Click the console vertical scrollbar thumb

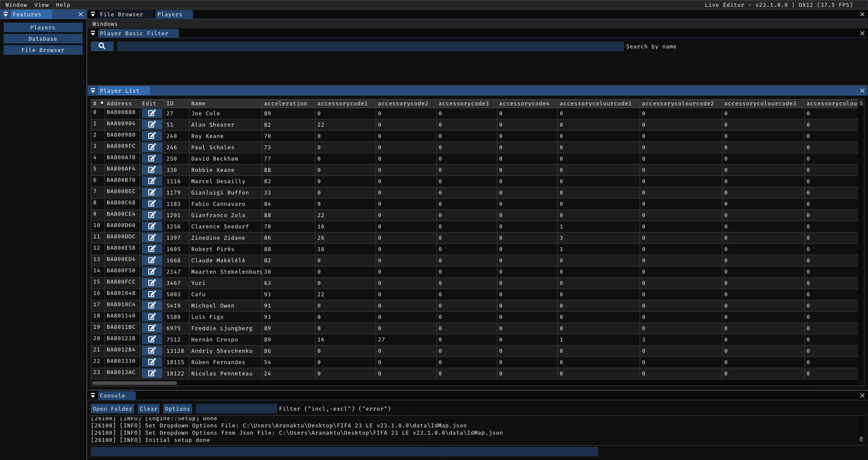click(861, 439)
